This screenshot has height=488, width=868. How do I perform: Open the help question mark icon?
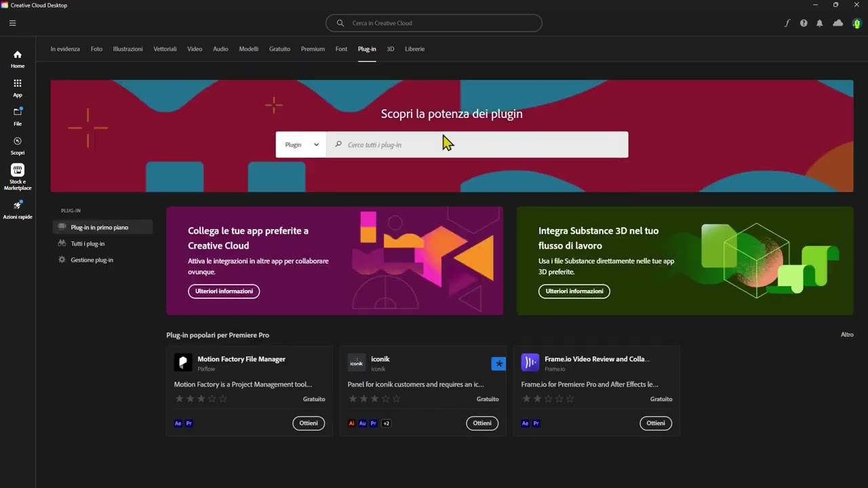pos(804,23)
